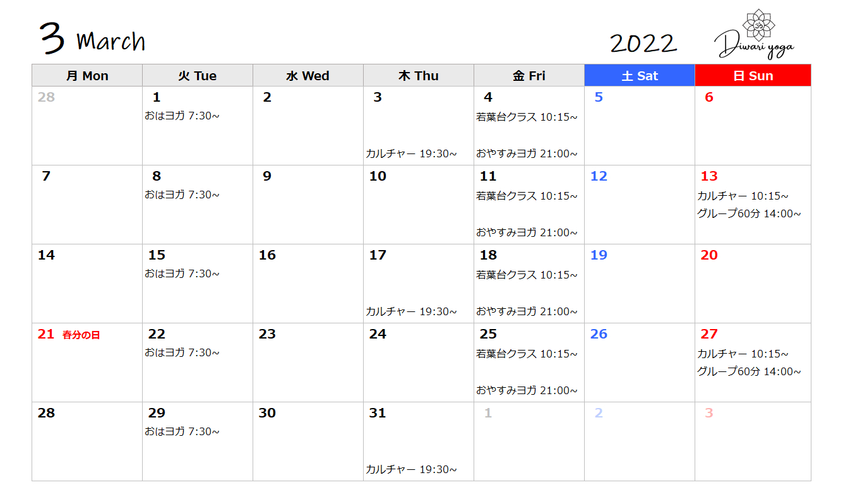The width and height of the screenshot is (843, 504).
Task: Select 若葉台クラス 10:15 on March 4
Action: click(527, 117)
